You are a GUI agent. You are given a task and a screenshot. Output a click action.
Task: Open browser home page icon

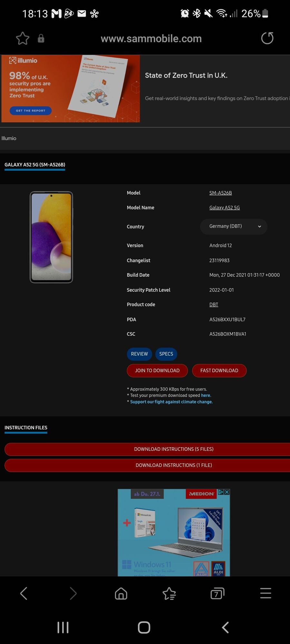[121, 593]
